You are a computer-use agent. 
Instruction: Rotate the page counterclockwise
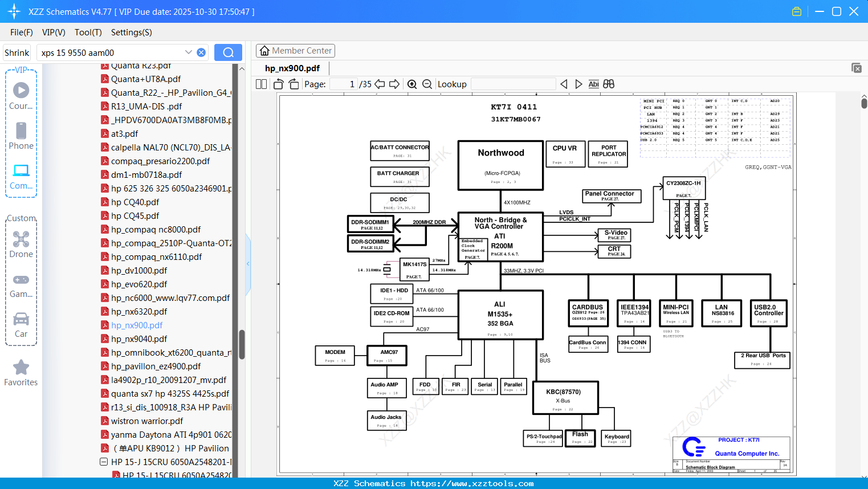click(279, 84)
